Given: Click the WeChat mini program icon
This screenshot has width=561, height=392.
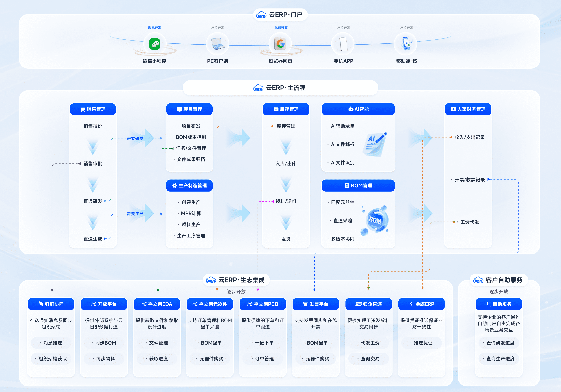Looking at the screenshot, I should coord(155,44).
